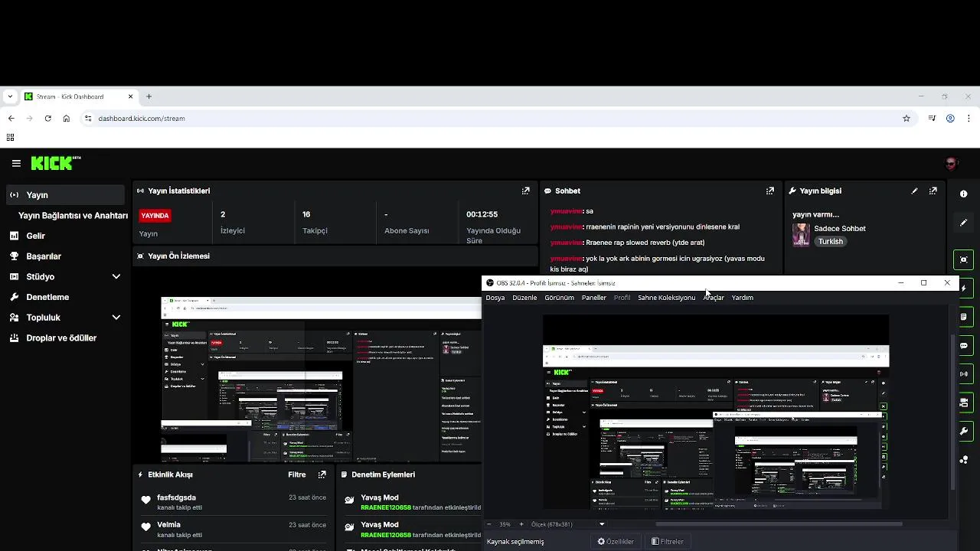
Task: Pop out the Yayın İstatistikleri panel
Action: click(526, 191)
